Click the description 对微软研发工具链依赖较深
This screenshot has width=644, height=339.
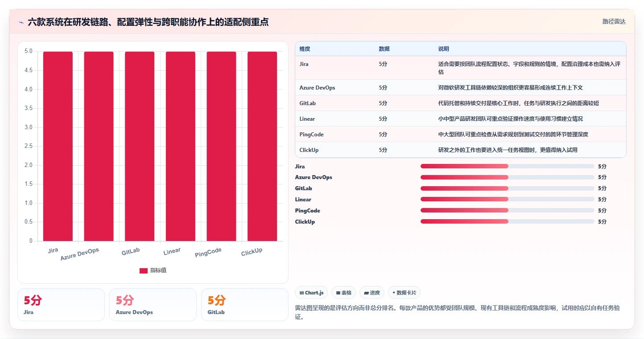511,88
